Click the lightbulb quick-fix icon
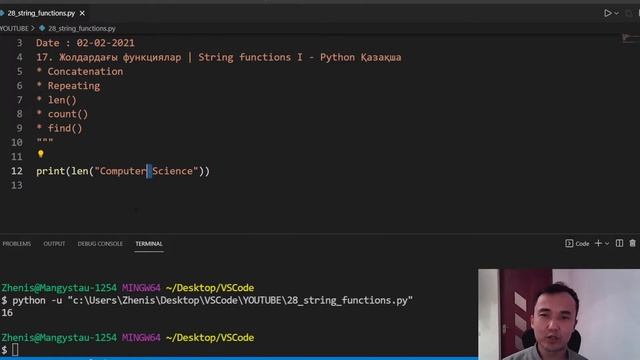This screenshot has height=360, width=640. pos(41,154)
